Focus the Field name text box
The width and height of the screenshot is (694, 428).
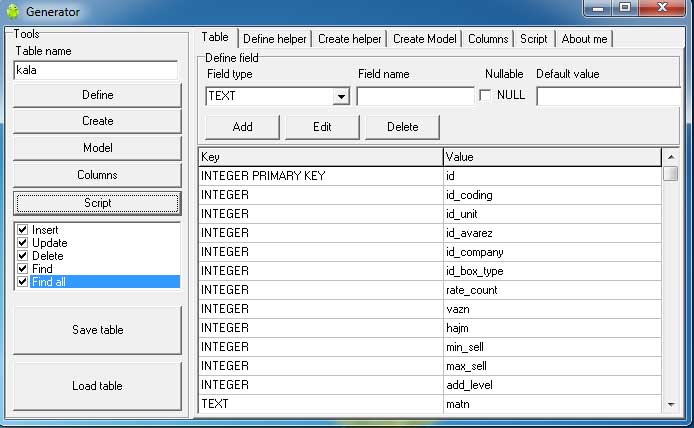point(415,97)
